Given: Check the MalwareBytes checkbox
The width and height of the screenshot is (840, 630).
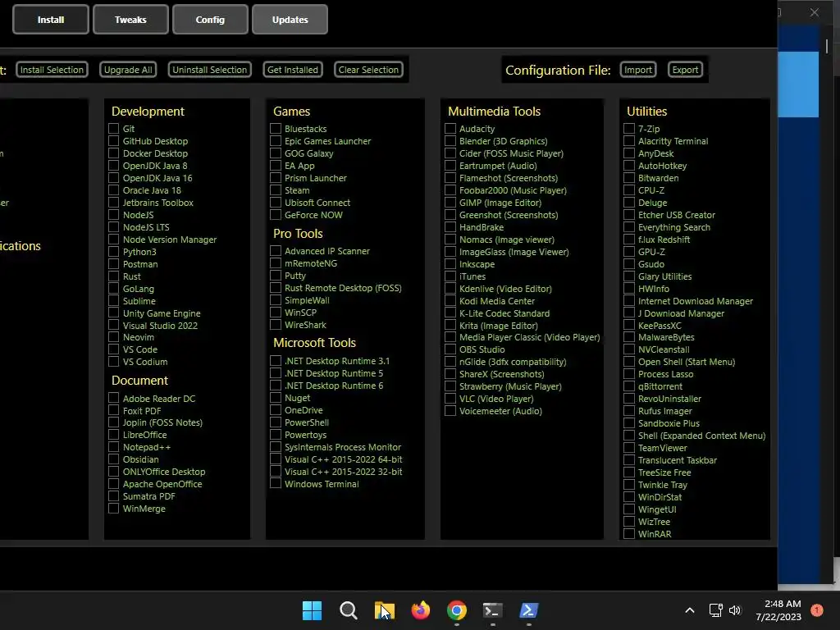Looking at the screenshot, I should click(x=629, y=337).
